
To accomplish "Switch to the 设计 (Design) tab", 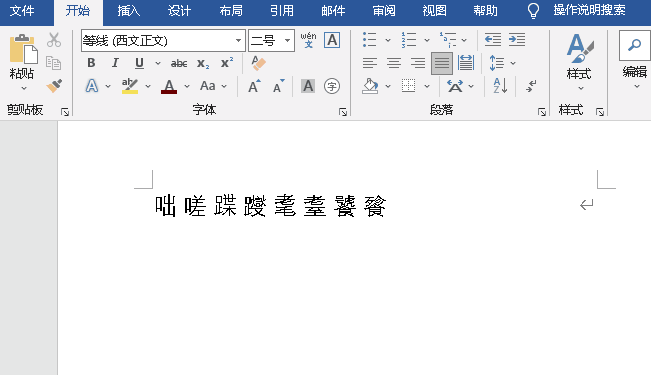I will click(179, 11).
